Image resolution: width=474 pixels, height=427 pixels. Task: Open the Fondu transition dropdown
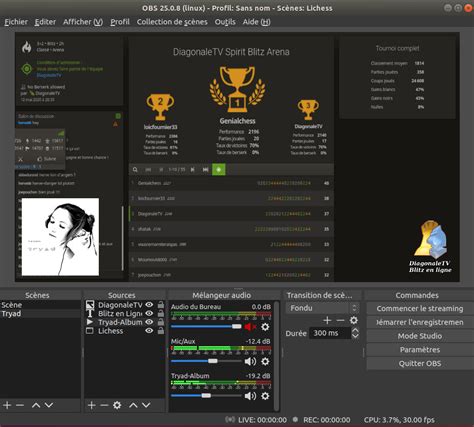322,308
